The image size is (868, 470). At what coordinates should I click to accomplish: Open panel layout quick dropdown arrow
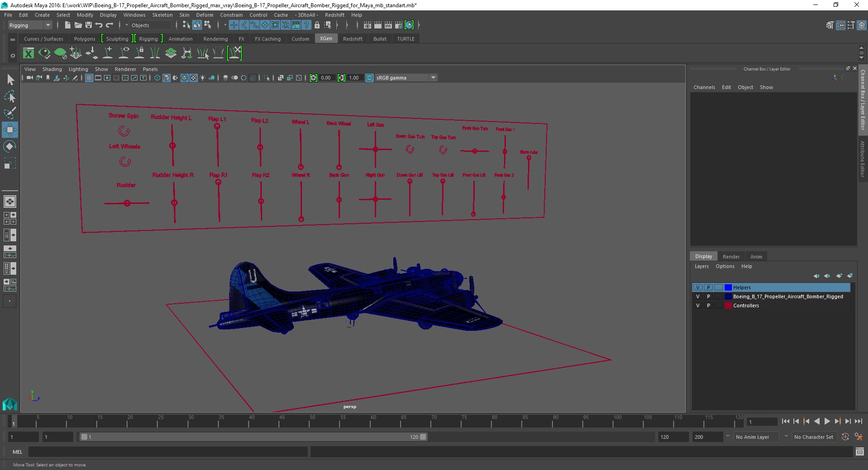(10, 301)
